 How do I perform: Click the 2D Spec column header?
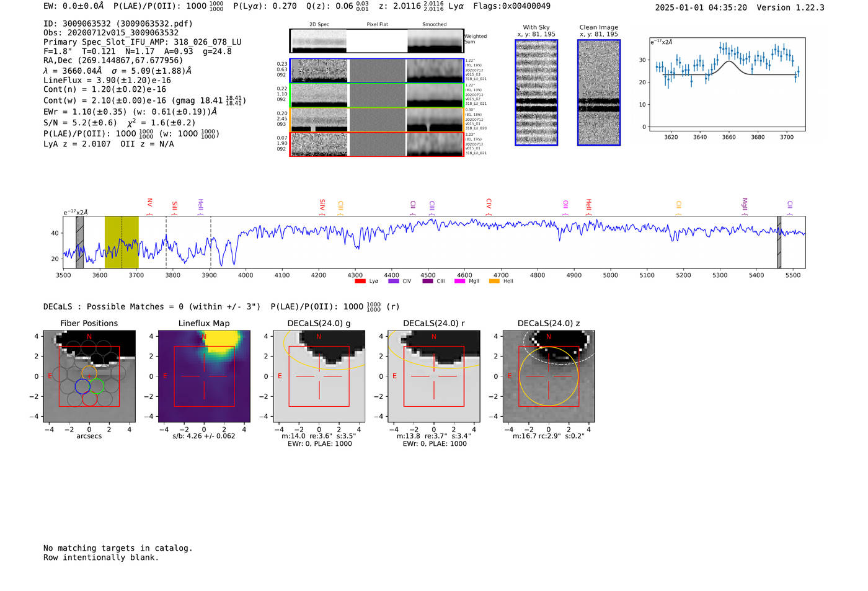coord(319,24)
